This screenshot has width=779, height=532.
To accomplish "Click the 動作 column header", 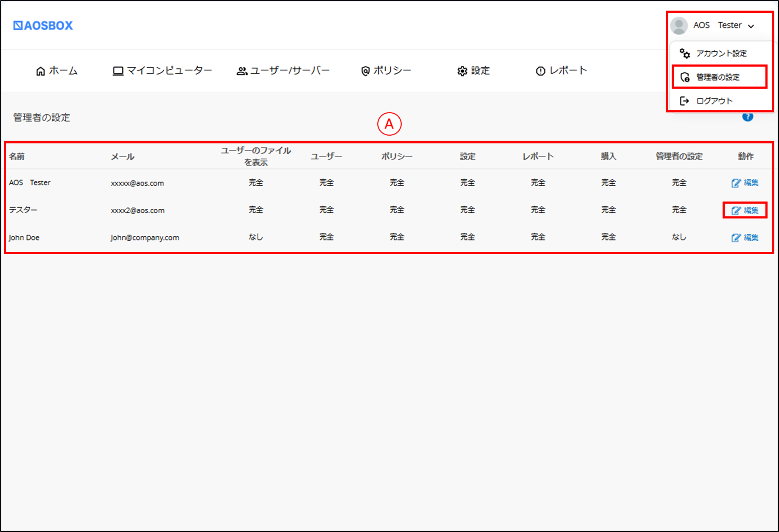I will click(x=745, y=156).
